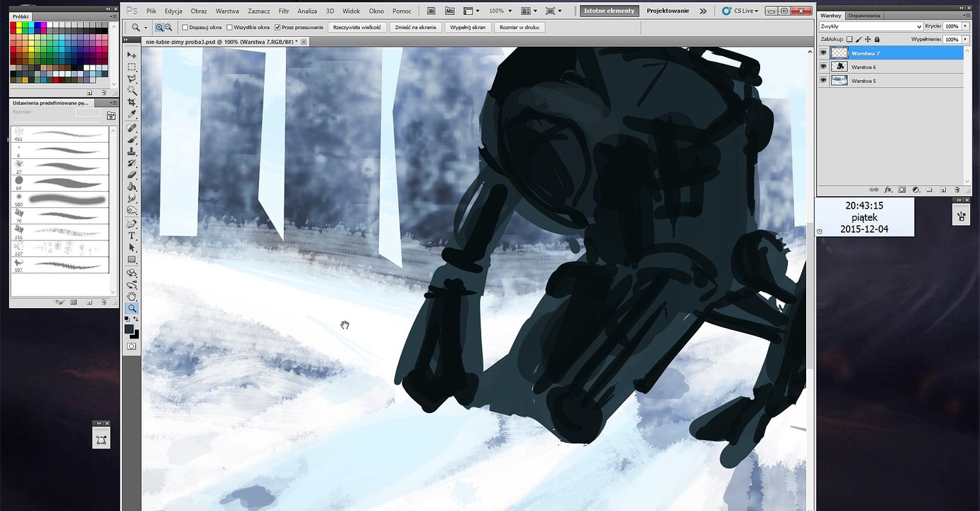The width and height of the screenshot is (980, 511).
Task: Open the Warstwa menu
Action: 227,11
